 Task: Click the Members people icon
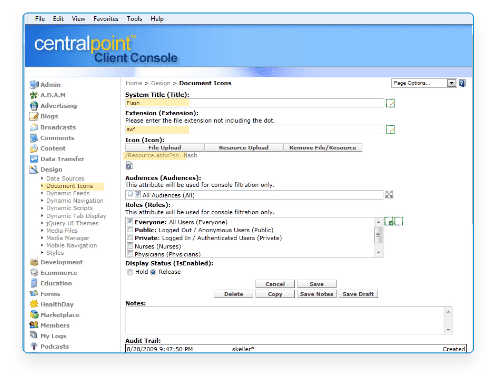(x=34, y=325)
